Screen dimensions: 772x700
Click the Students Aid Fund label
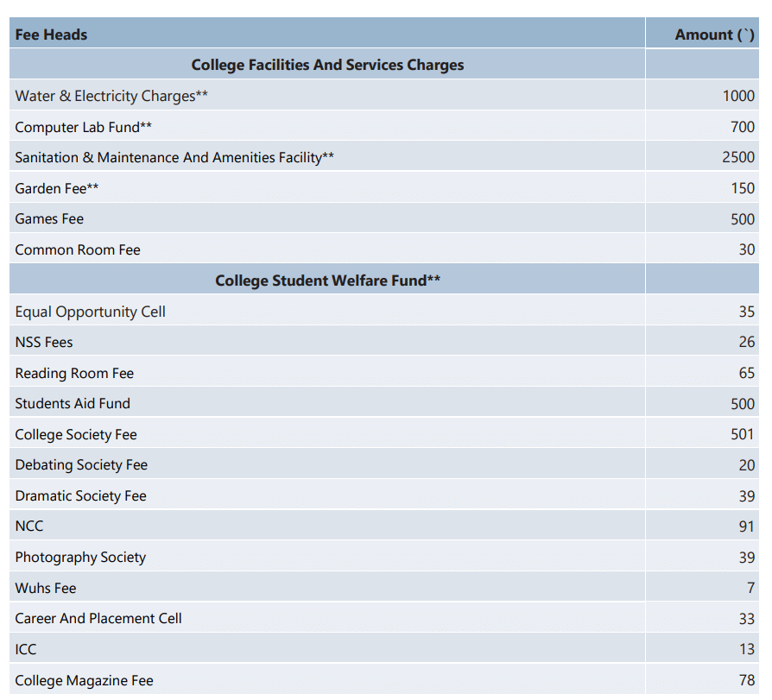coord(73,403)
